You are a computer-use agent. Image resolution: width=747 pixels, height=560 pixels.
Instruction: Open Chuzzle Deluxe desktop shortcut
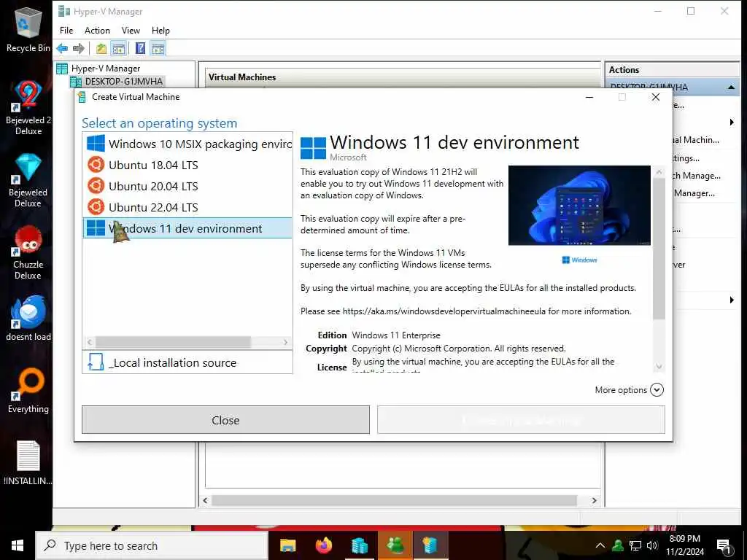[28, 252]
